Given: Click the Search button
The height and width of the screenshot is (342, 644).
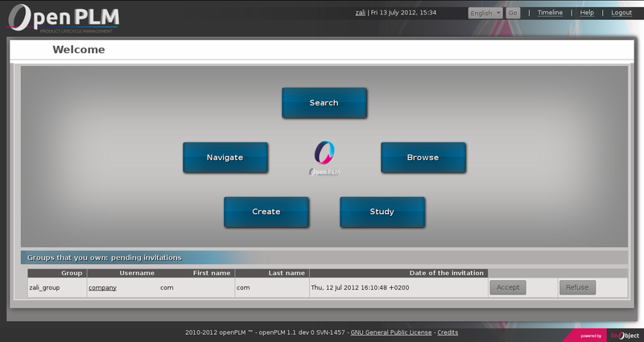Looking at the screenshot, I should 324,103.
